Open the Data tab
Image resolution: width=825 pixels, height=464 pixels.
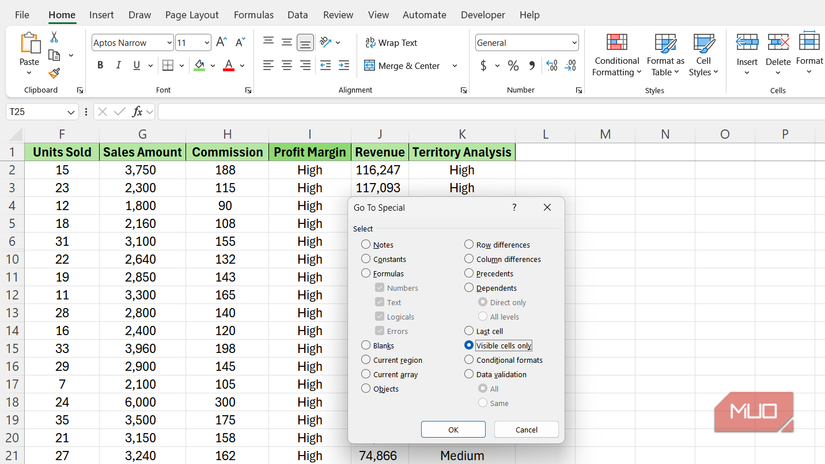coord(297,15)
